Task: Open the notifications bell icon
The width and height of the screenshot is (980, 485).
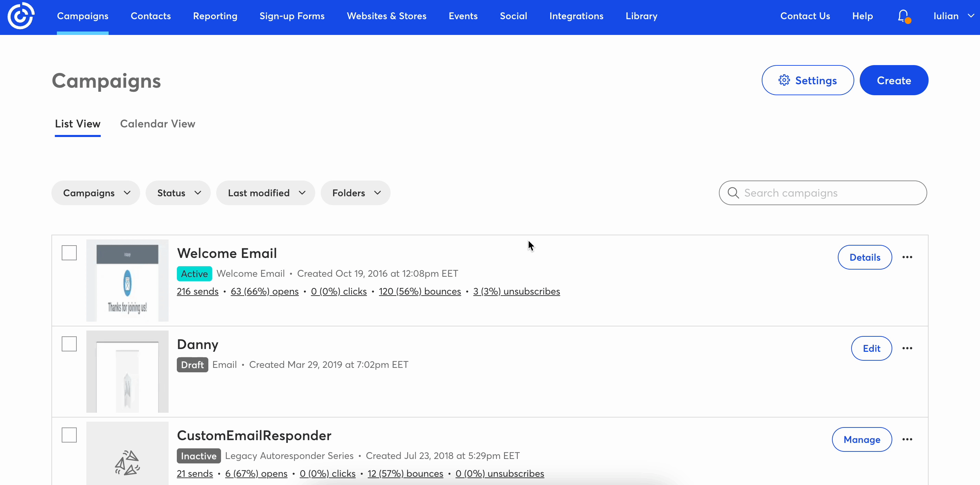Action: point(903,16)
